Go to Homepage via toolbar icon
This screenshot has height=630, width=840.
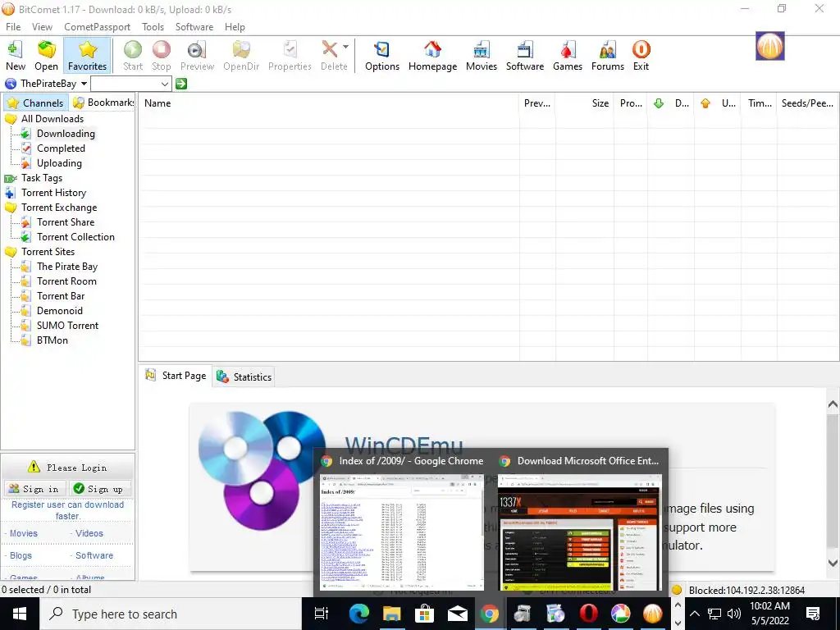pos(432,55)
